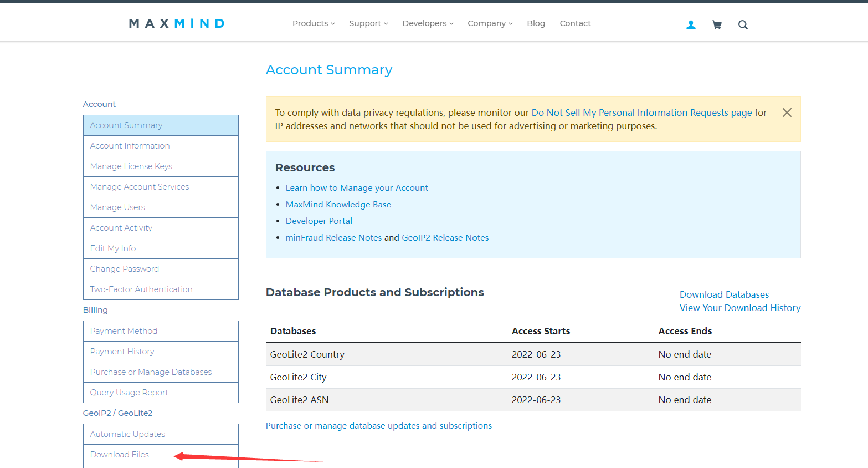Open MaxMind Knowledge Base link
The width and height of the screenshot is (868, 468).
pyautogui.click(x=338, y=205)
